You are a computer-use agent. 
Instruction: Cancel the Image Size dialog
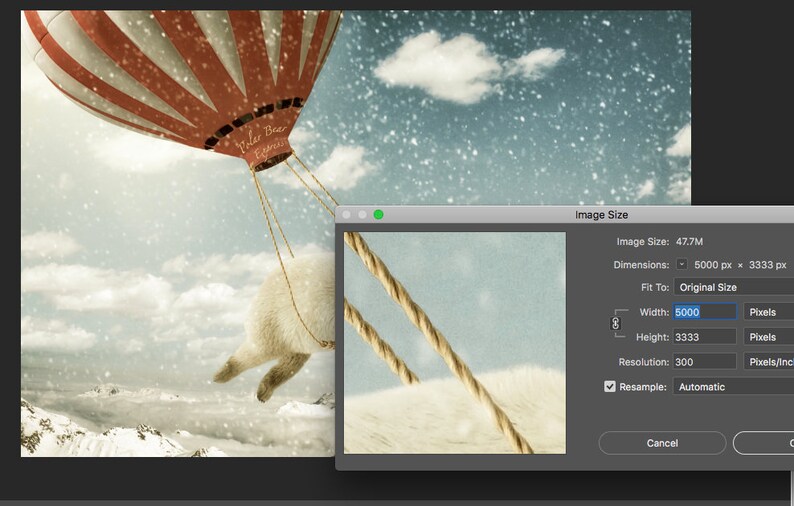(662, 443)
